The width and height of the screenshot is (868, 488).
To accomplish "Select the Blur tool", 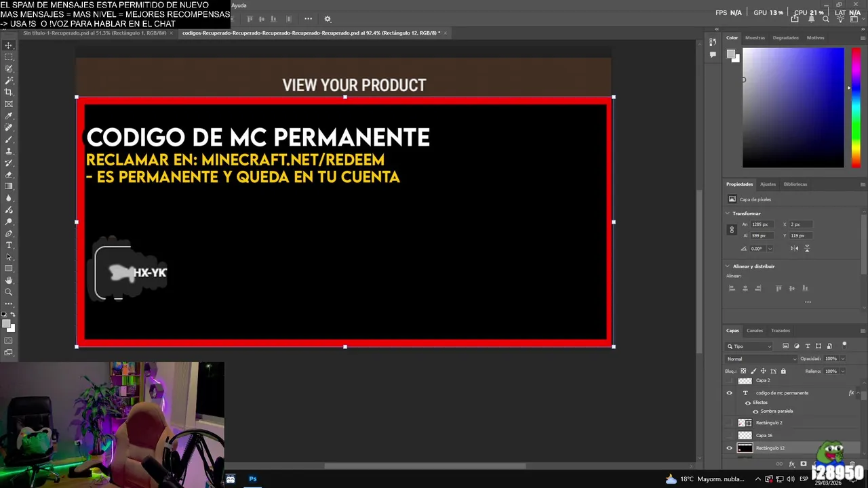I will [x=9, y=198].
